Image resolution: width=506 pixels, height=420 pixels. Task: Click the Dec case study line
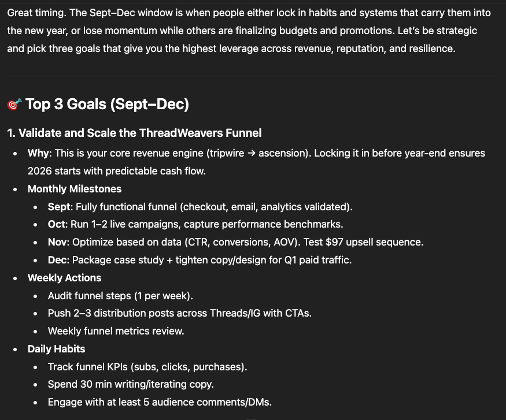[x=200, y=260]
